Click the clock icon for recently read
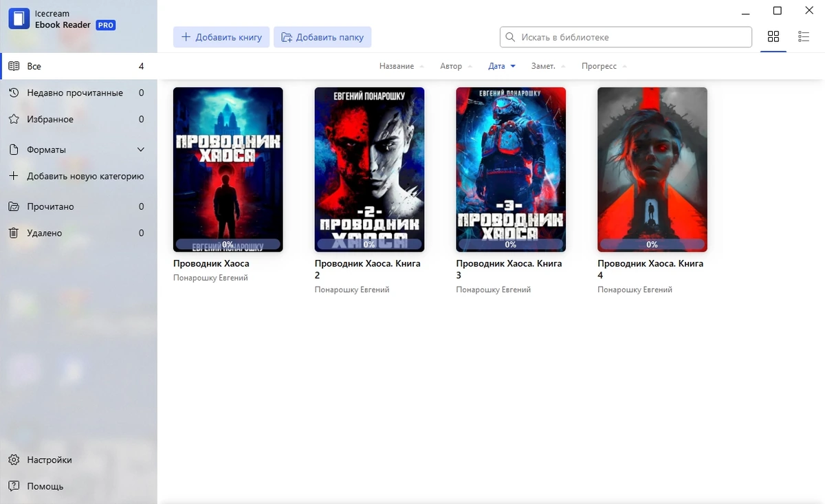Viewport: 825px width, 504px height. (14, 93)
